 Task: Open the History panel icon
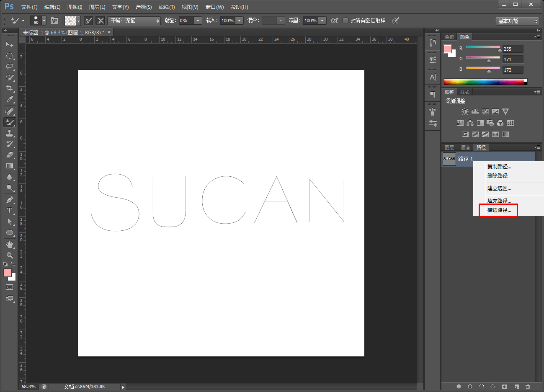click(433, 43)
